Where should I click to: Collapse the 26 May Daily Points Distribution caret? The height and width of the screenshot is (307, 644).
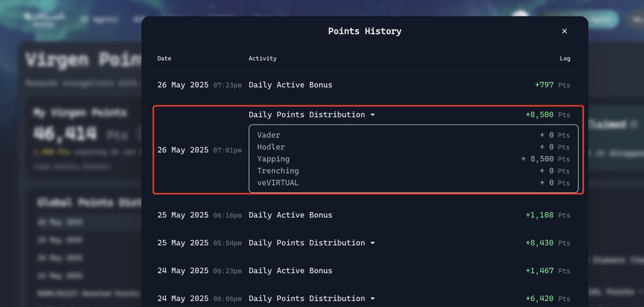[x=372, y=115]
